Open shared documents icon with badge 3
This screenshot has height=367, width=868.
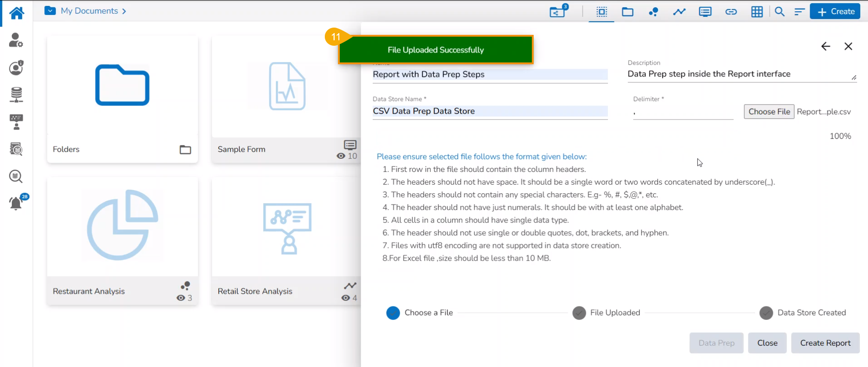pyautogui.click(x=558, y=11)
